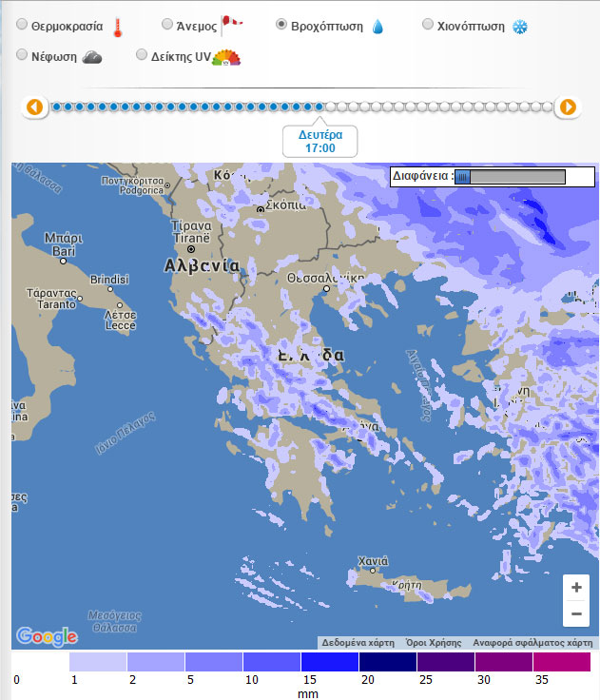
Task: Select the Νέφωση radio button
Action: (22, 56)
